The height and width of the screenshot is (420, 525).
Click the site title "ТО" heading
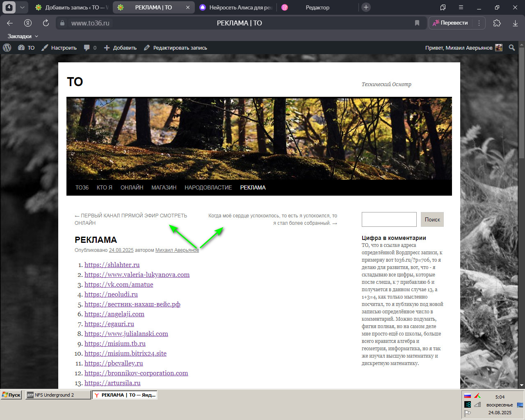click(x=75, y=82)
